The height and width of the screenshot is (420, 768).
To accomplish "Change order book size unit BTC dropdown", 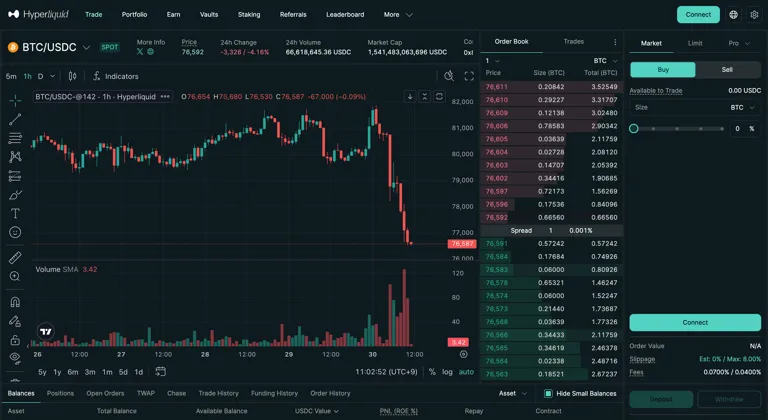I will tap(605, 61).
